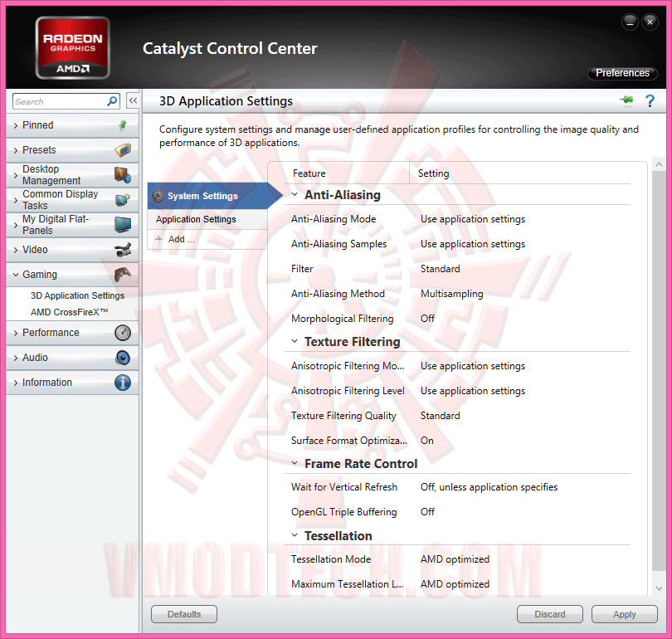
Task: Change the Anti-Aliasing Samples setting
Action: (473, 244)
